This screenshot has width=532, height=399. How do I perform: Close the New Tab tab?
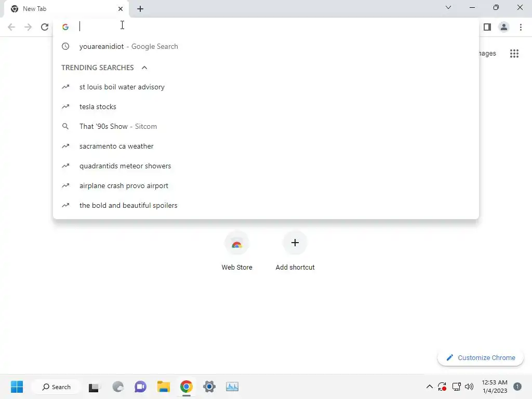121,9
